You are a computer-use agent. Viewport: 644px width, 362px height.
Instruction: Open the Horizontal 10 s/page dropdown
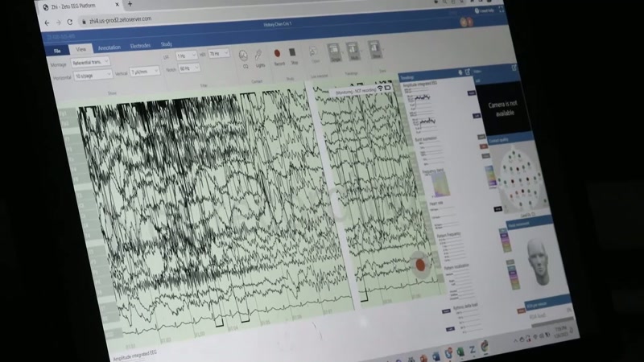[x=93, y=75]
